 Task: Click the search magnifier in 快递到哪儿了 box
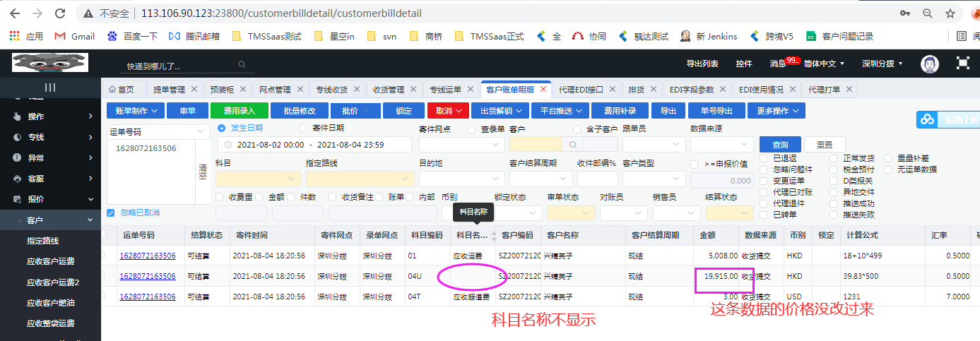tap(242, 65)
